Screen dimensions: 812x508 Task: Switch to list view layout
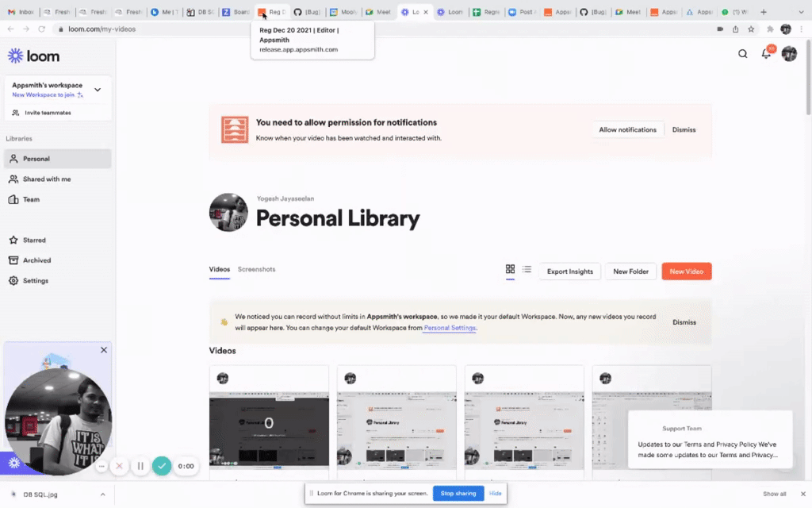click(x=527, y=268)
